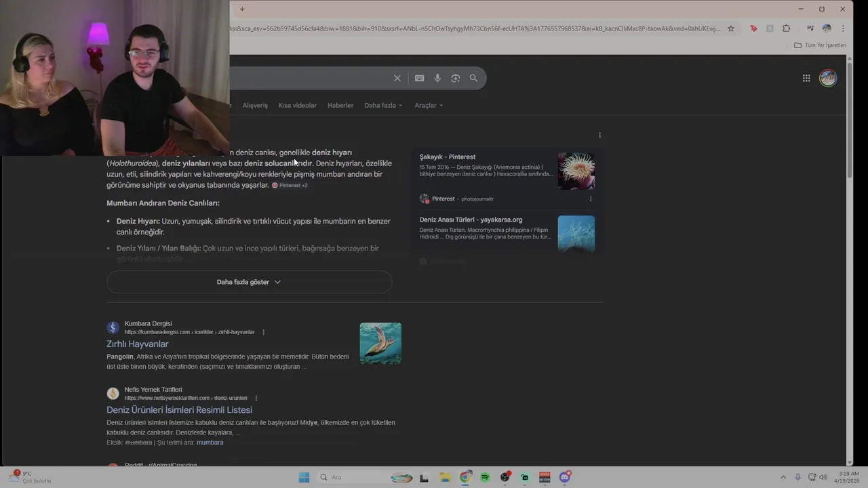Expand the Araçlar dropdown
The width and height of the screenshot is (868, 488).
pyautogui.click(x=429, y=105)
